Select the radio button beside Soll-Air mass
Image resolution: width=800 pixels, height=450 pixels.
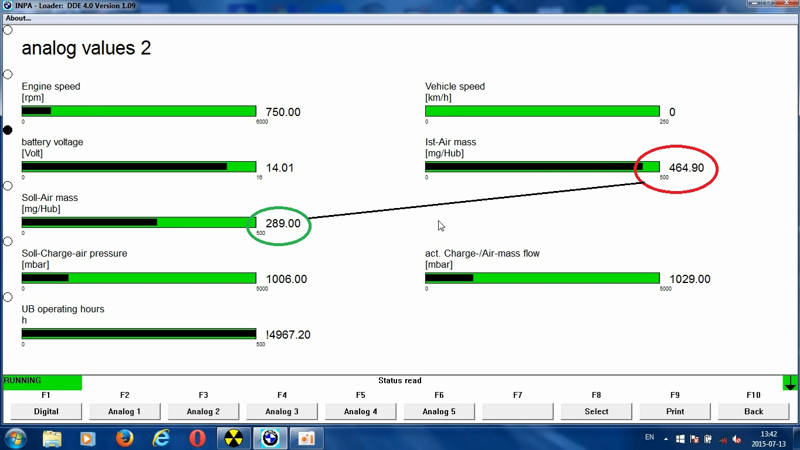[8, 186]
